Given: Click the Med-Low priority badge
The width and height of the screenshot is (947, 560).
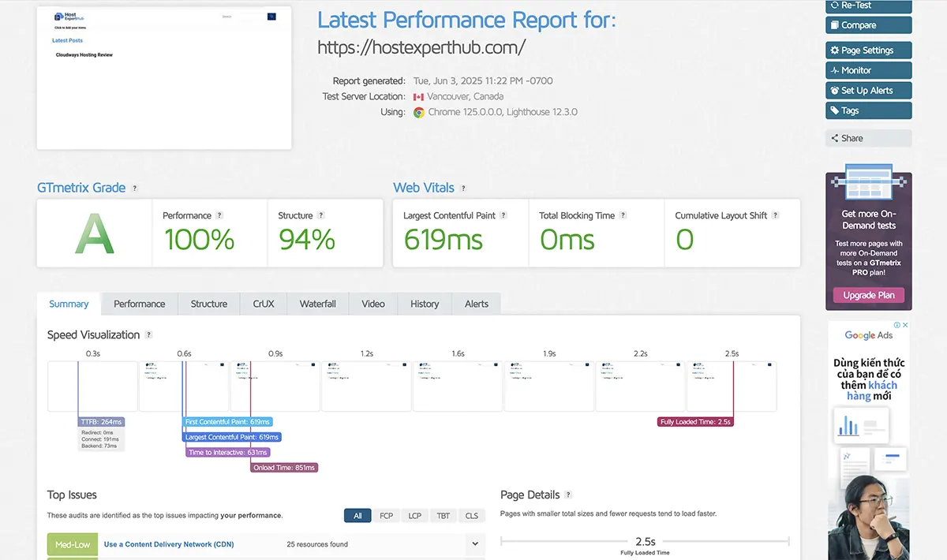Looking at the screenshot, I should [x=73, y=544].
